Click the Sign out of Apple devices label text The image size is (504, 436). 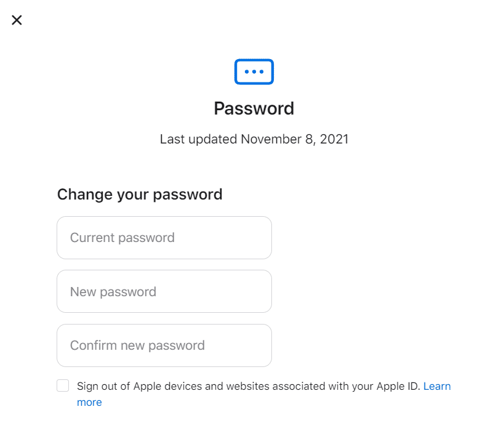click(x=249, y=386)
